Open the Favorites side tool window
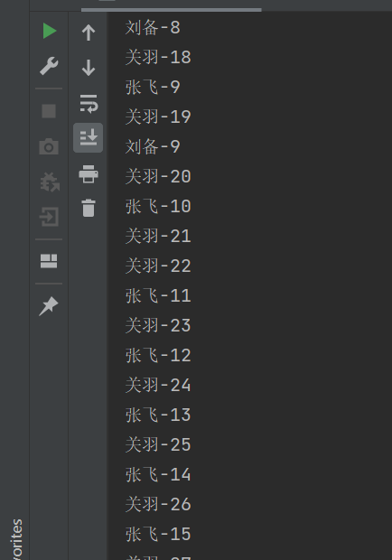 coord(17,538)
